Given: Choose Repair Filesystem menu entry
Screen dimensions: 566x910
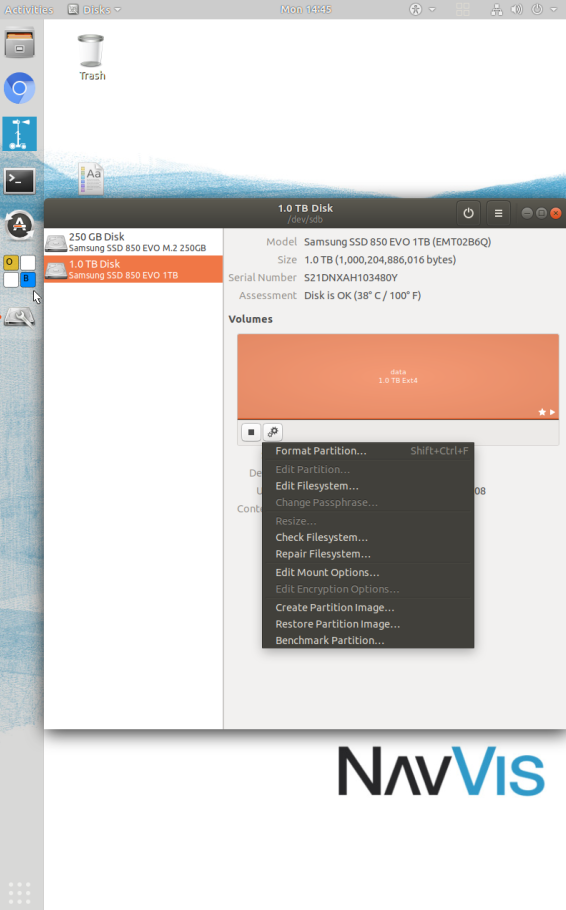Looking at the screenshot, I should click(x=368, y=554).
